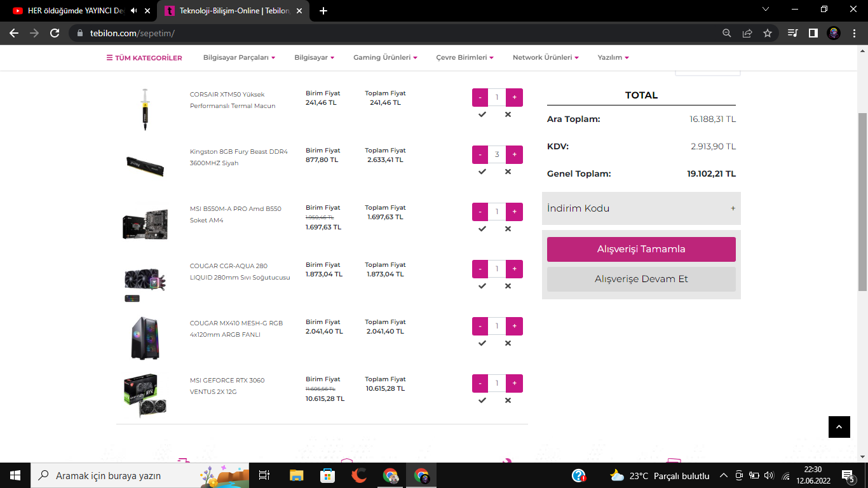Open File Explorer from the taskbar
This screenshot has height=488, width=868.
(297, 475)
